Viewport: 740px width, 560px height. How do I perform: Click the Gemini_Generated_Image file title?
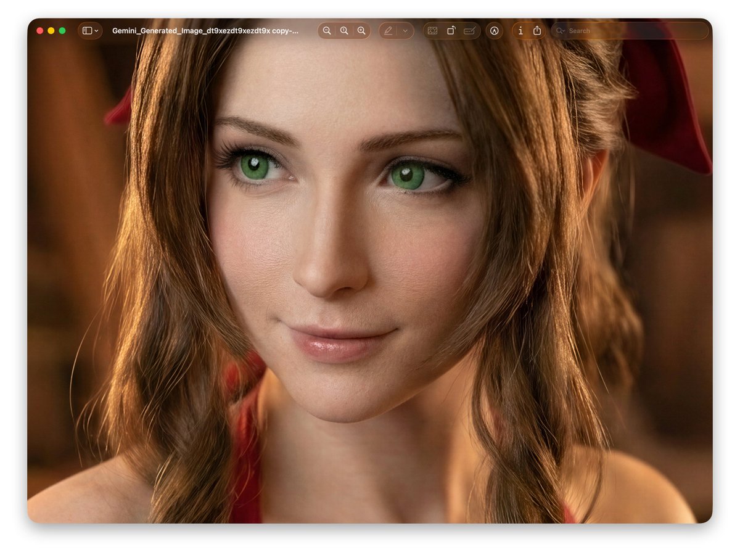205,31
